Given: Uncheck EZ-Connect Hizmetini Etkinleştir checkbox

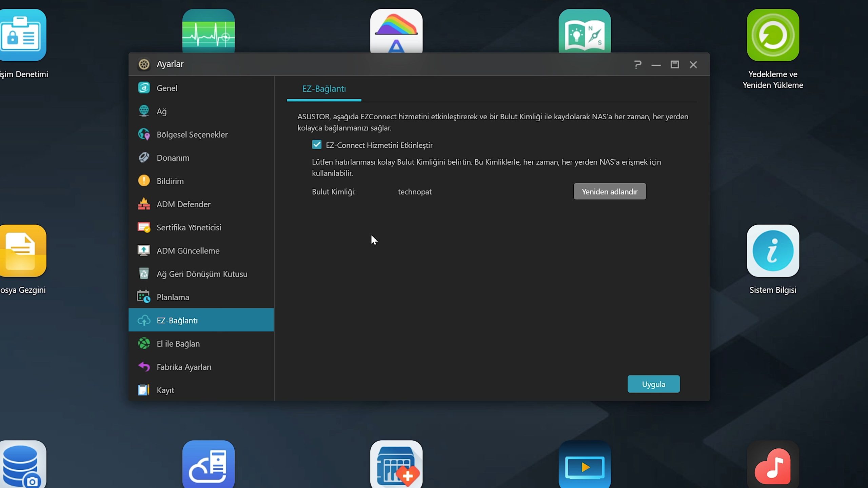Looking at the screenshot, I should point(317,145).
